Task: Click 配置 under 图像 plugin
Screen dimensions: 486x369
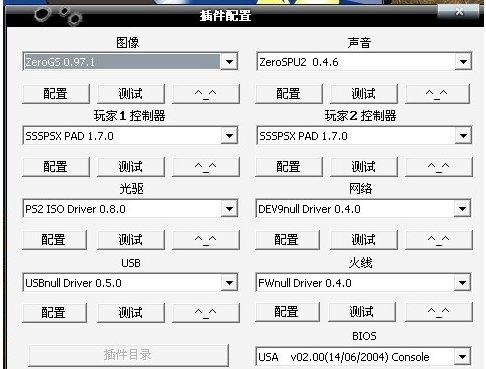Action: click(x=56, y=94)
